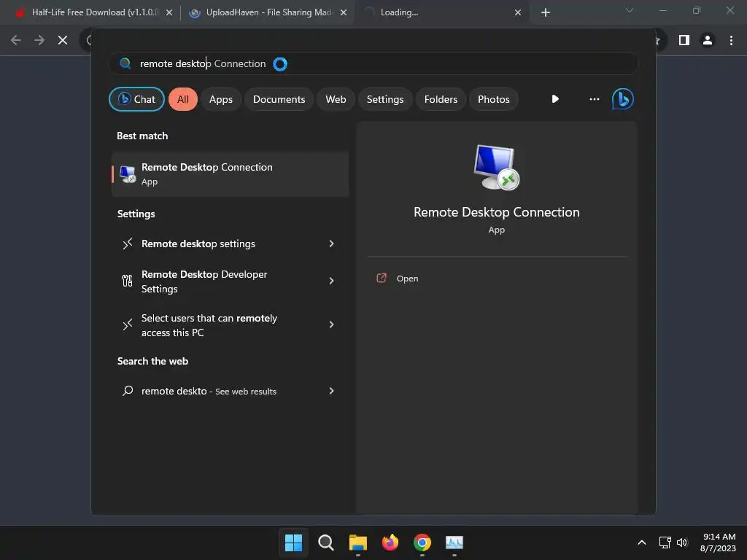
Task: See web results for remote deskto
Action: pyautogui.click(x=230, y=391)
